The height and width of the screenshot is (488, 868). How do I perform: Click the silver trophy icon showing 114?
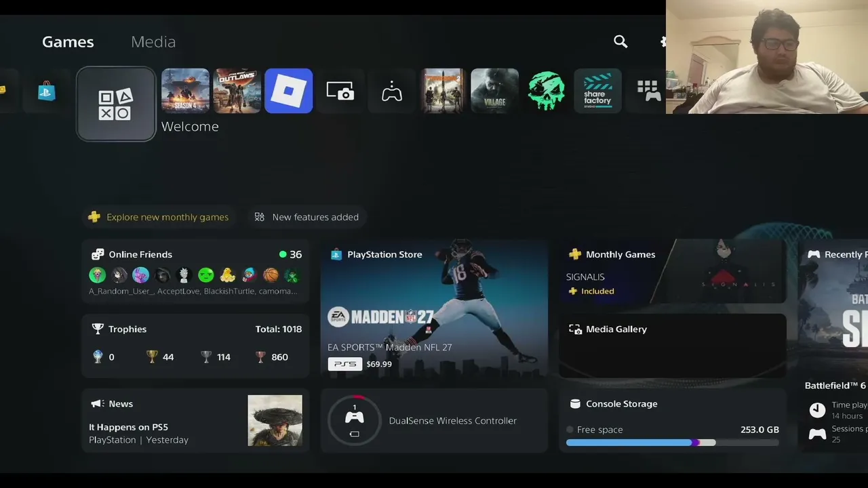pos(206,357)
